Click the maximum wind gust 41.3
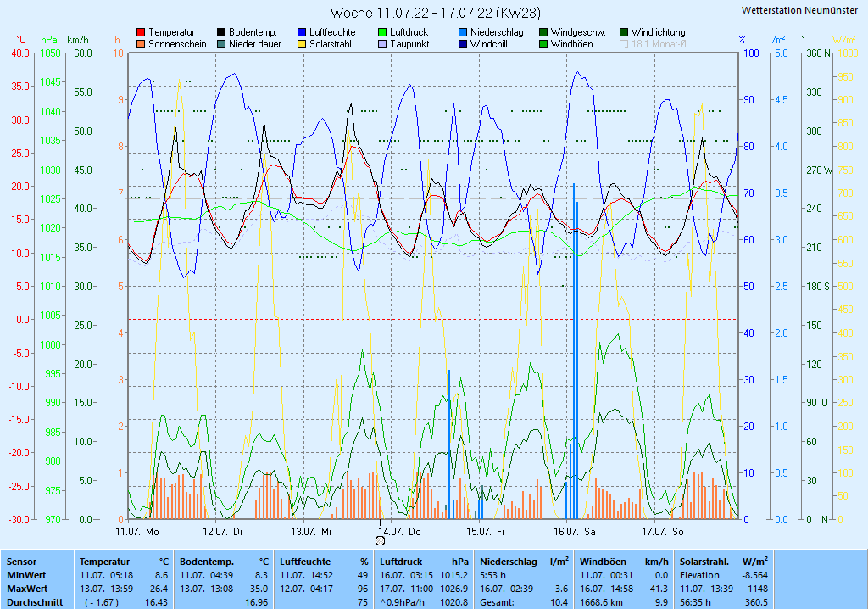Viewport: 868px width, 609px height. (659, 589)
